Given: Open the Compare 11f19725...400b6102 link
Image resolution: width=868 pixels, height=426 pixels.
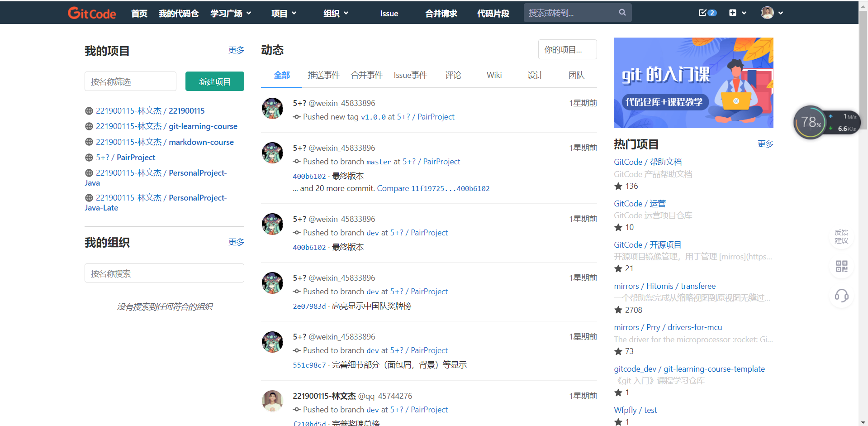Looking at the screenshot, I should (x=433, y=188).
